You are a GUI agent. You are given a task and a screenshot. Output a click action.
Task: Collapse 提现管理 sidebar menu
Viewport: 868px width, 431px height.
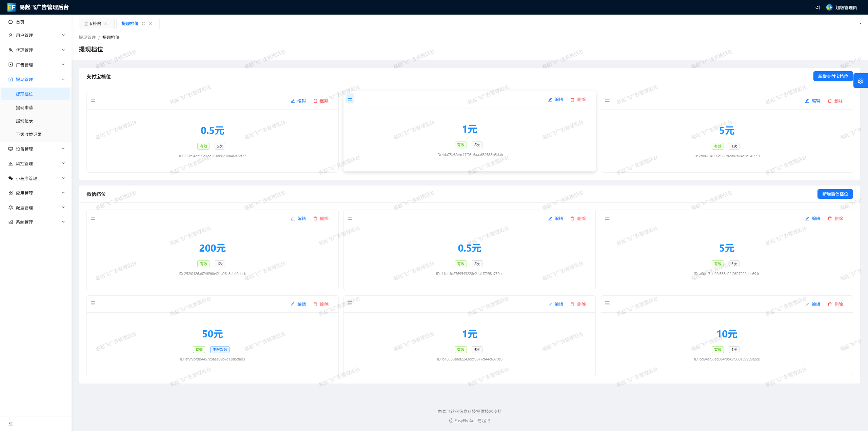point(36,79)
